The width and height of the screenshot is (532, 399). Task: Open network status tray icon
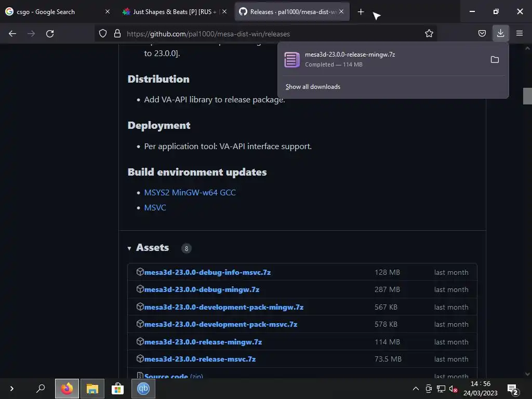[441, 389]
